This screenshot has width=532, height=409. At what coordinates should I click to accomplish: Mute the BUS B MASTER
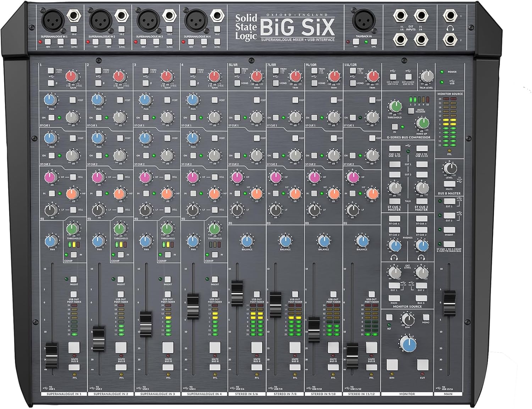coord(449,184)
